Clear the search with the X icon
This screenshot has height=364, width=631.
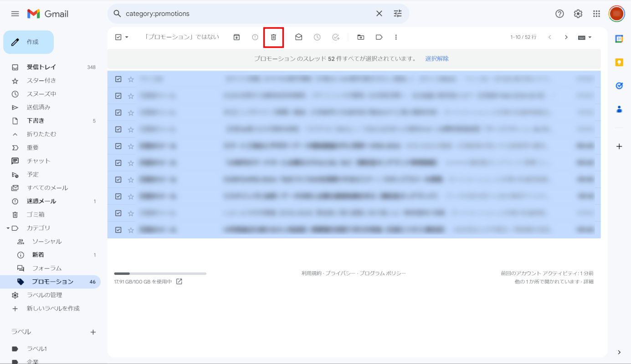point(379,14)
